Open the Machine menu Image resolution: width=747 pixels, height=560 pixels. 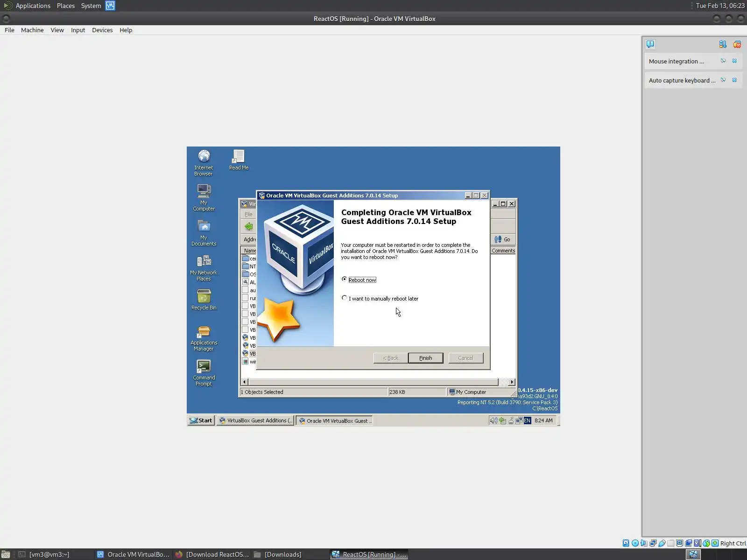coord(32,30)
